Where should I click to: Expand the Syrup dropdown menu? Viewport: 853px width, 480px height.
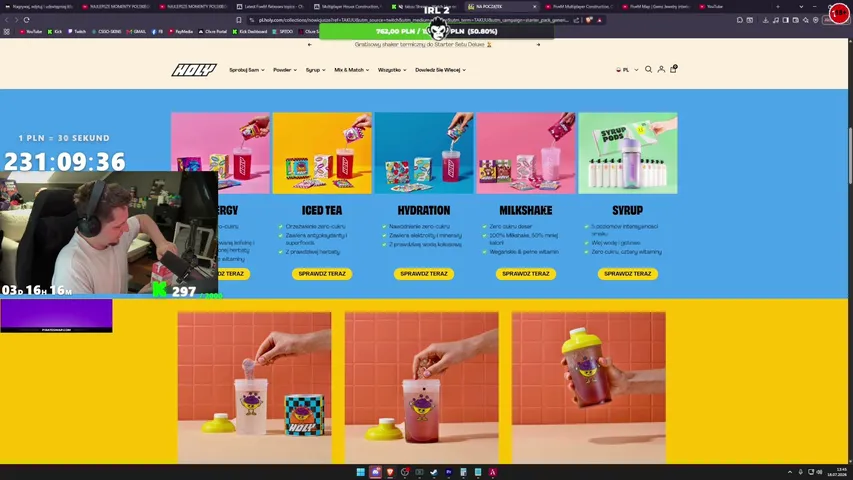tap(315, 70)
